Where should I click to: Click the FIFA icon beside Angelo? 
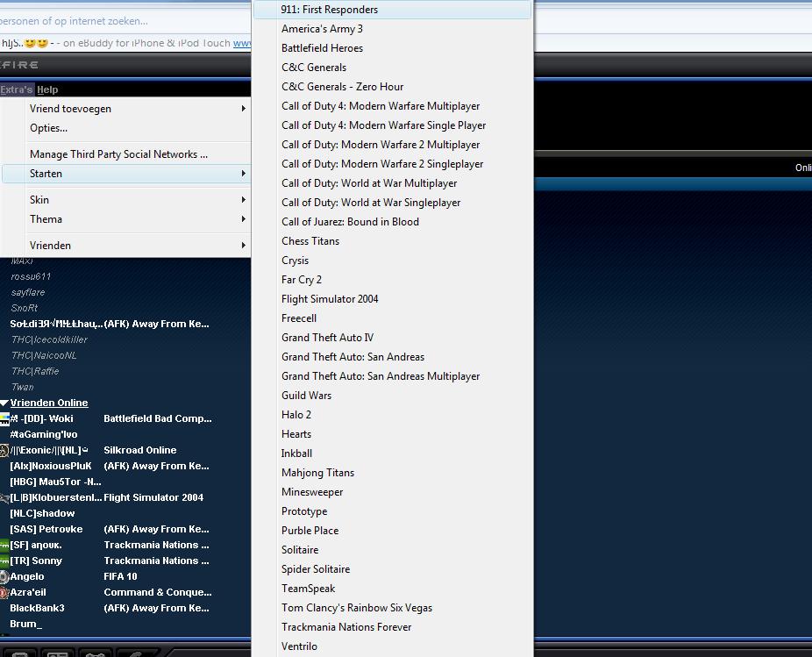(4, 576)
